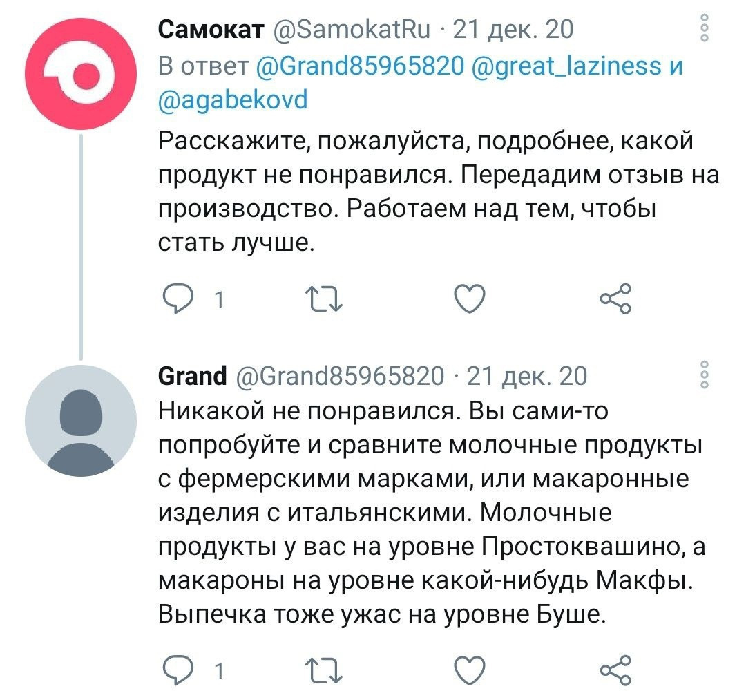
Task: Open @Grand85965820 mention link in reply header
Action: (359, 66)
